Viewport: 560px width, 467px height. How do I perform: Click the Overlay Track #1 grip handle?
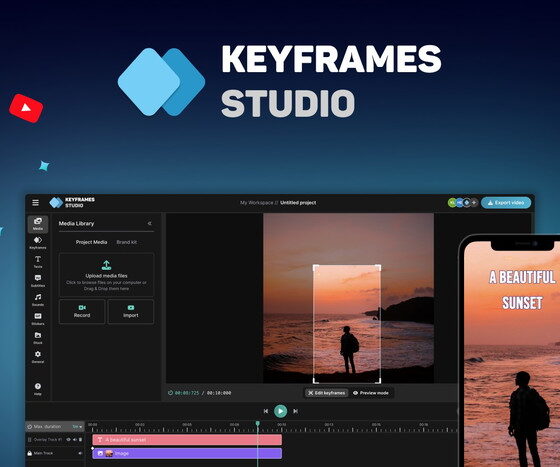click(30, 440)
